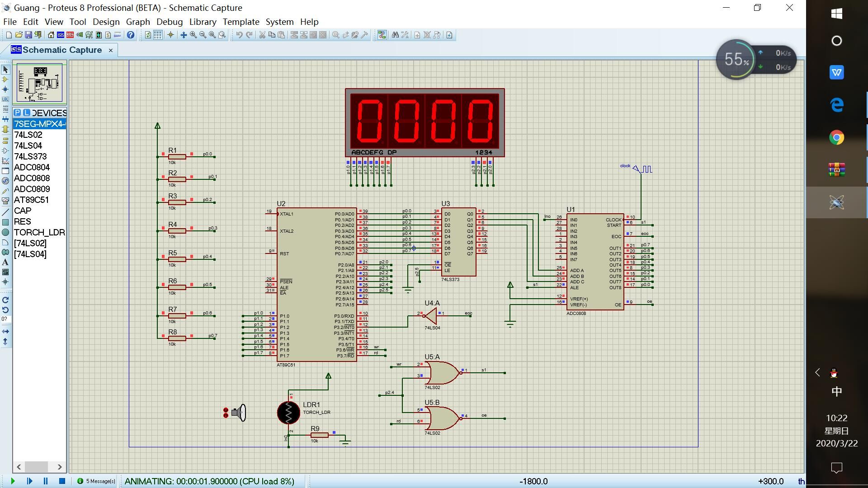Open the Help question-mark icon
Viewport: 868px width, 488px height.
(130, 35)
